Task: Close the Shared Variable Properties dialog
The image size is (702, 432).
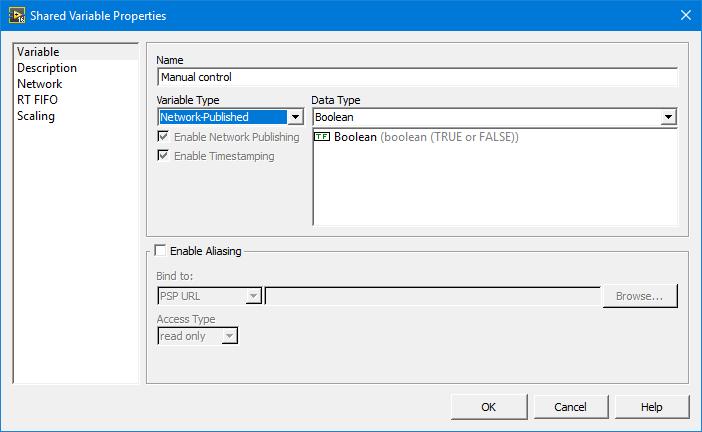Action: 685,15
